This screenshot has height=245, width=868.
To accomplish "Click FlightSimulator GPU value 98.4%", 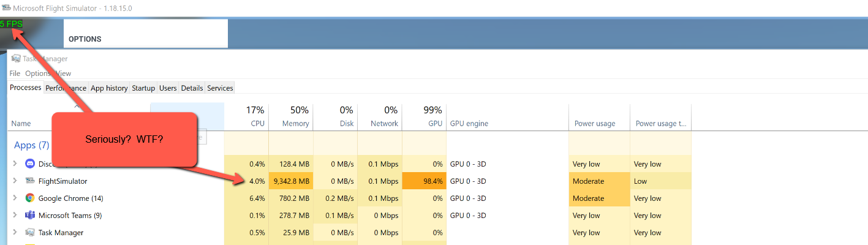I will tap(425, 181).
